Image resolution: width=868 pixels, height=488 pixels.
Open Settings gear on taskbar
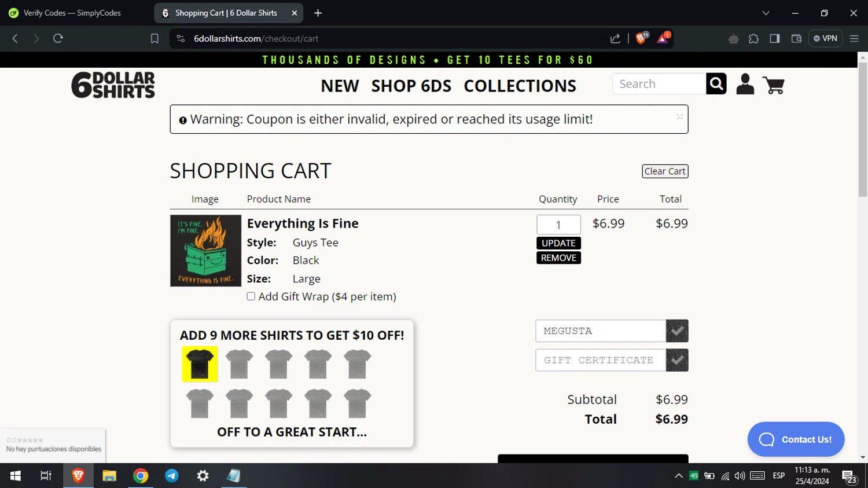pyautogui.click(x=203, y=476)
